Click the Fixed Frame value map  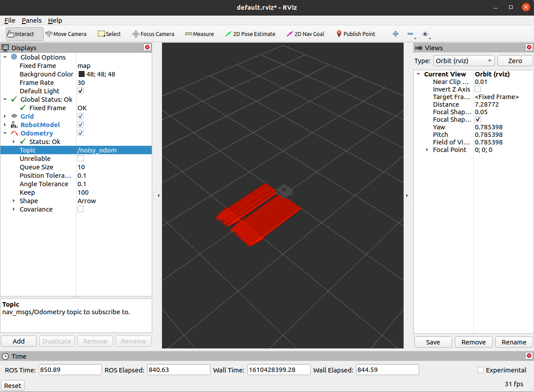click(84, 65)
